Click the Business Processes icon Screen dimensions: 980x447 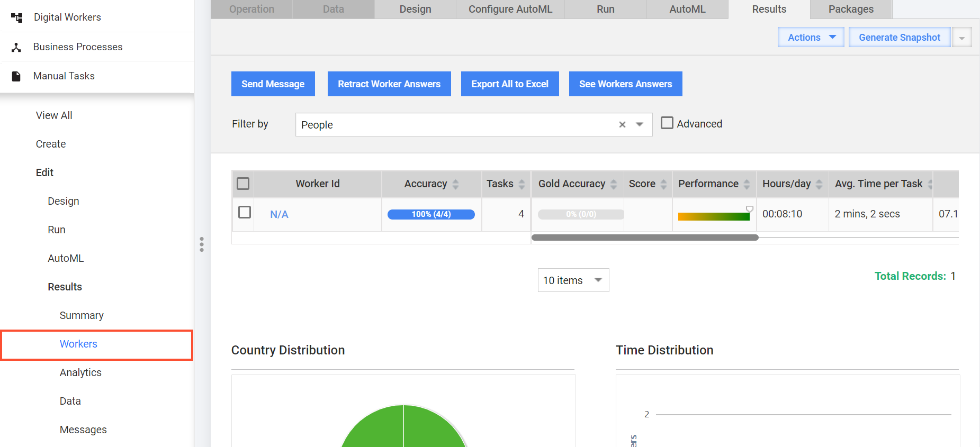[16, 47]
